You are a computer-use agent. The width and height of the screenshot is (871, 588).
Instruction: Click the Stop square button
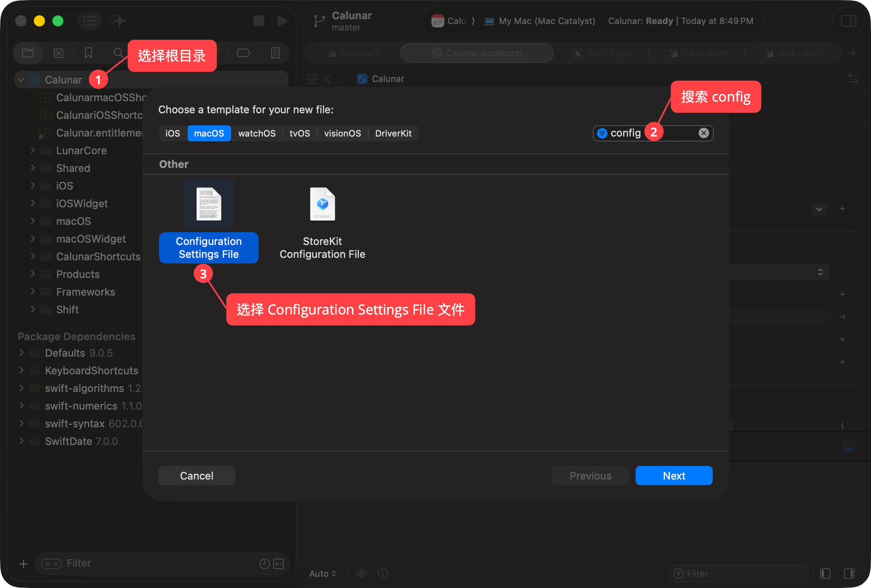point(259,21)
